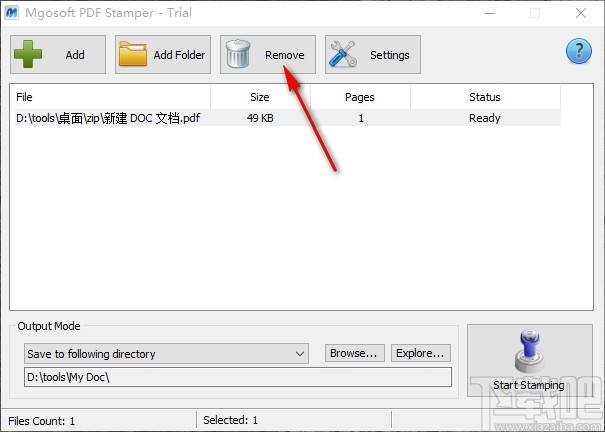Screen dimensions: 605x432
Task: Click the 49 KB size cell
Action: [260, 118]
